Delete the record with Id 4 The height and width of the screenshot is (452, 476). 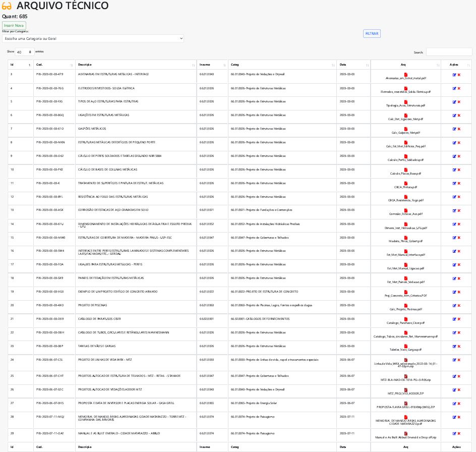[x=459, y=88]
